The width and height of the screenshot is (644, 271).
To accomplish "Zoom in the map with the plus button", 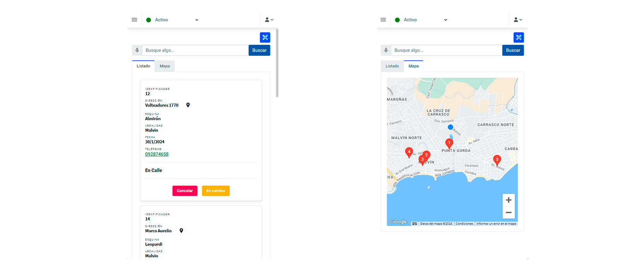I will click(x=508, y=200).
